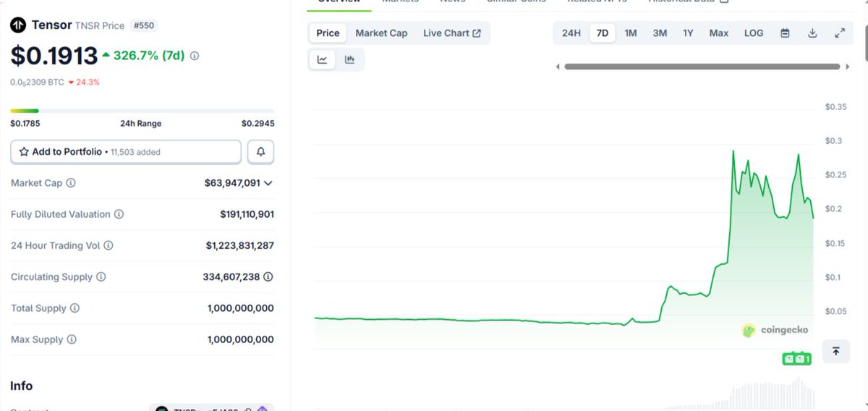Click the star icon in Add to Portfolio
Viewport: 868px width, 411px height.
[x=24, y=152]
